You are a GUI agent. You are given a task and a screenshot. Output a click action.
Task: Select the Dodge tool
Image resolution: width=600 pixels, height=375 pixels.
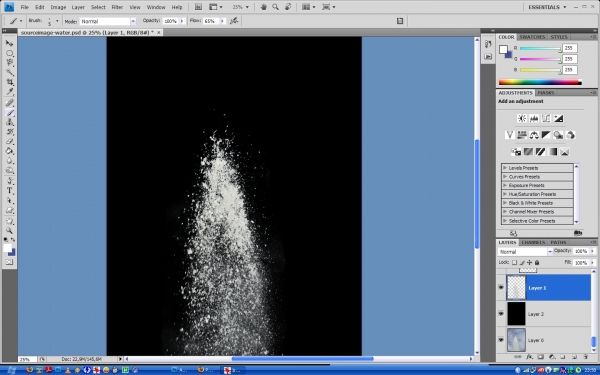tap(10, 170)
